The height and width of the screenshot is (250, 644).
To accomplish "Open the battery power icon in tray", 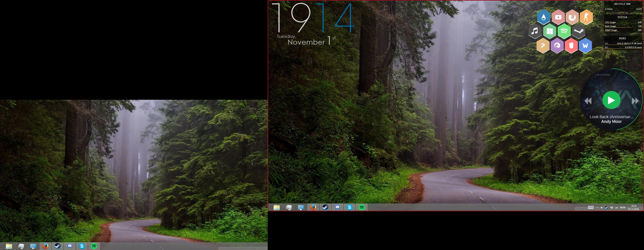I will coord(611,208).
